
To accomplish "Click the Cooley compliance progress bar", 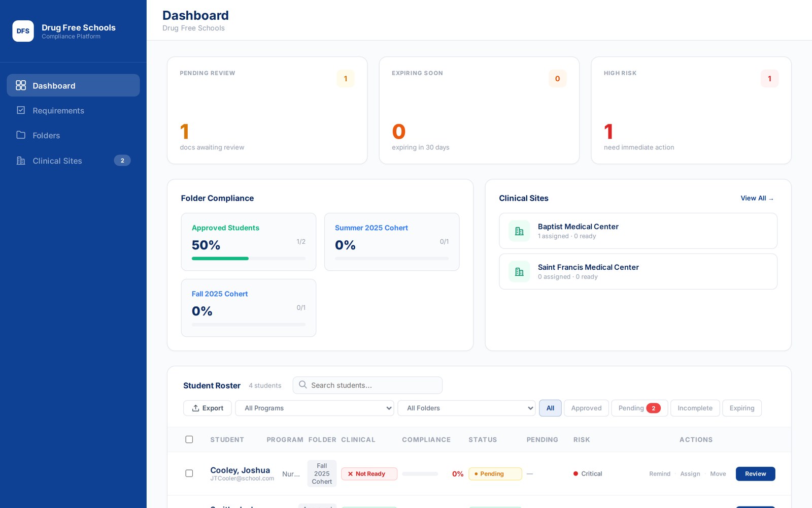I will click(420, 473).
